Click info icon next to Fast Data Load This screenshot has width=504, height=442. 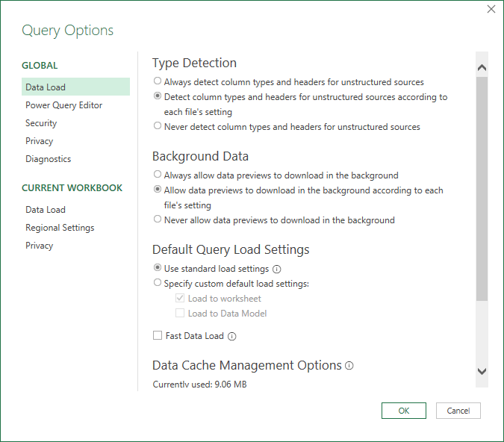click(x=231, y=336)
